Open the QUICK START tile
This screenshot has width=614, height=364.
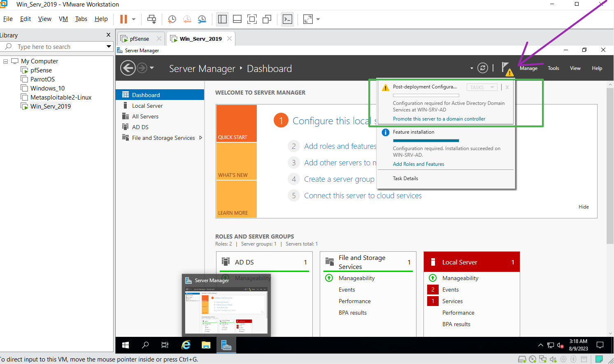pyautogui.click(x=237, y=123)
